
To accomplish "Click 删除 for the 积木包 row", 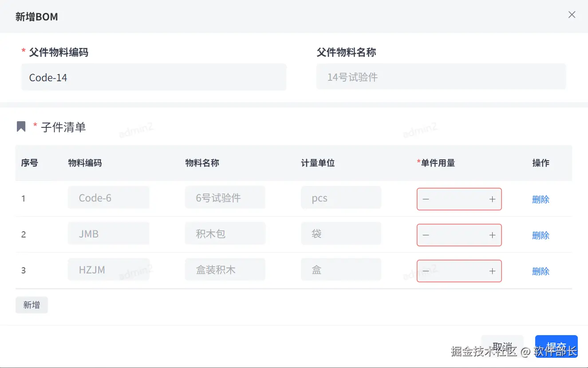I will point(541,235).
